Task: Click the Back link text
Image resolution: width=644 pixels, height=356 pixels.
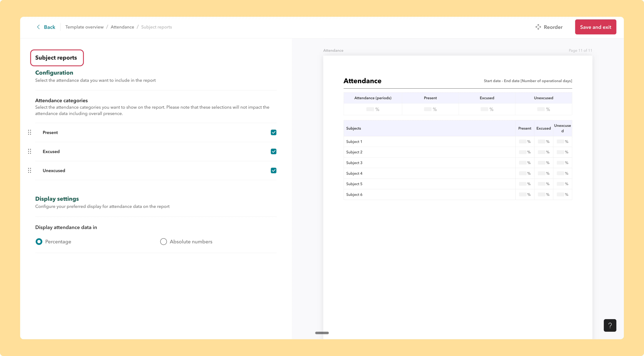Action: coord(49,27)
